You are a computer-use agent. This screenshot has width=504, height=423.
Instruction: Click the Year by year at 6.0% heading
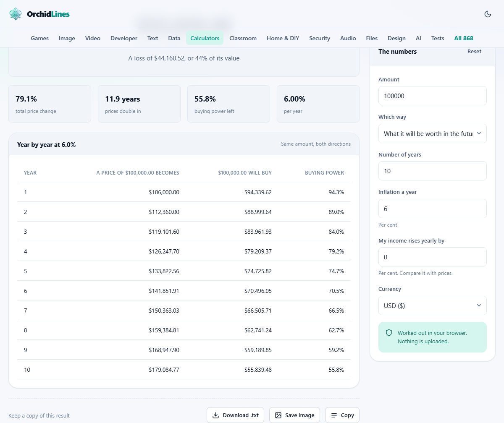pos(46,144)
